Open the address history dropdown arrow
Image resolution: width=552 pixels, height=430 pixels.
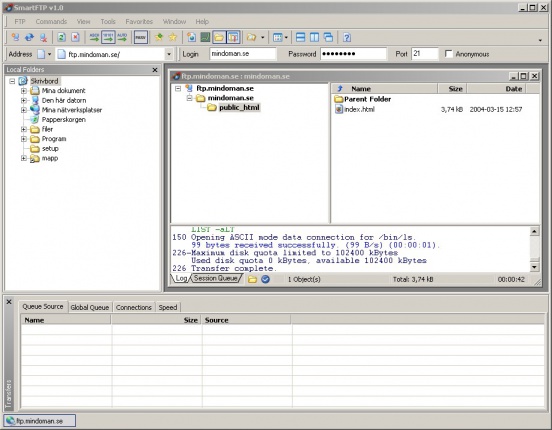[169, 54]
